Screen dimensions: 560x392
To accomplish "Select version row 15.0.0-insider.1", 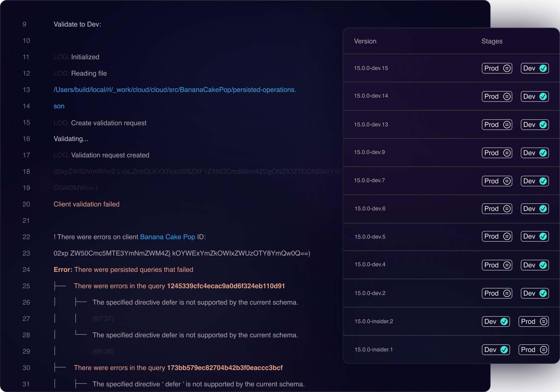I will click(373, 350).
